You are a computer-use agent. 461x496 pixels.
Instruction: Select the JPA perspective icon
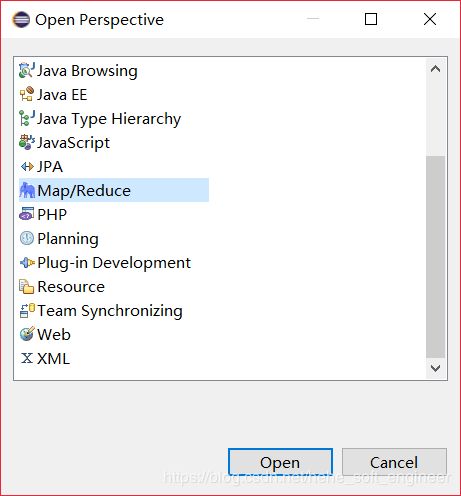(27, 167)
